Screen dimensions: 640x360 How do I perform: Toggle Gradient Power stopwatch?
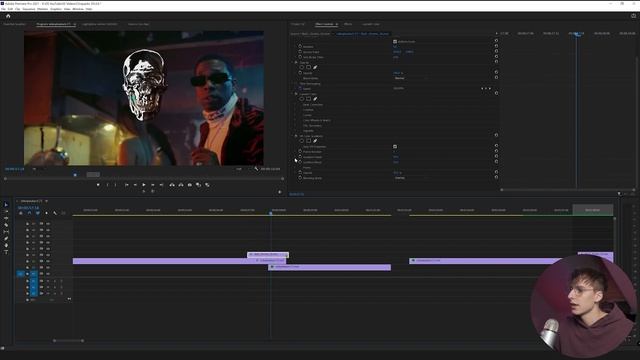click(x=300, y=157)
